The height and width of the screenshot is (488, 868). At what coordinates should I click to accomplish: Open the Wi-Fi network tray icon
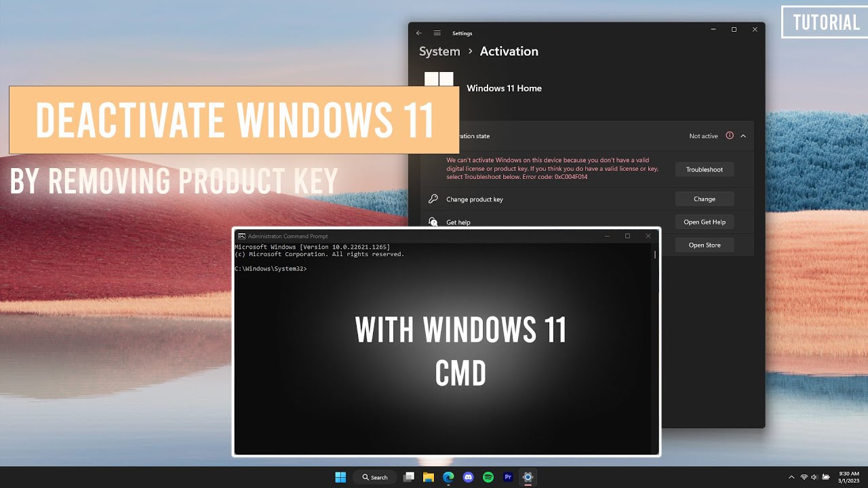tap(804, 477)
